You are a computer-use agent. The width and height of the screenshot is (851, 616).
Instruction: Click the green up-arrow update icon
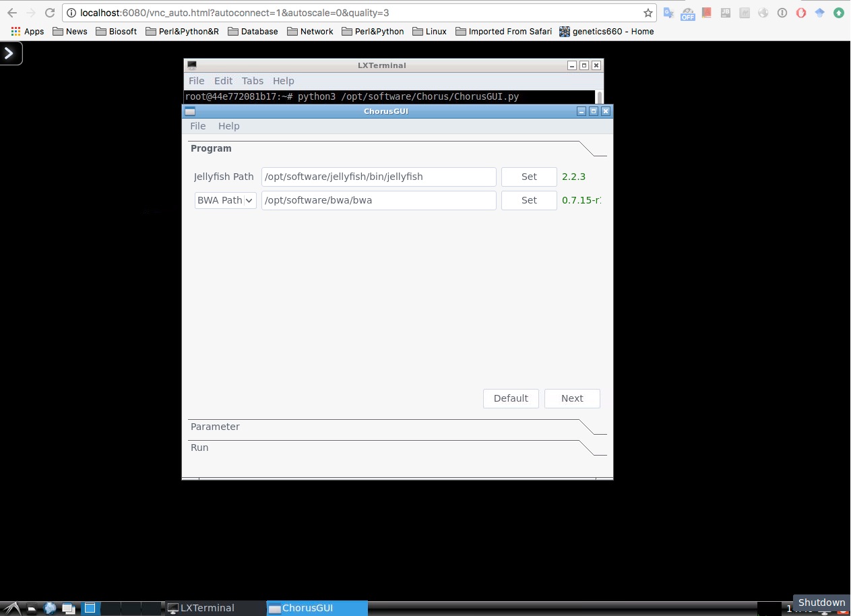[839, 13]
